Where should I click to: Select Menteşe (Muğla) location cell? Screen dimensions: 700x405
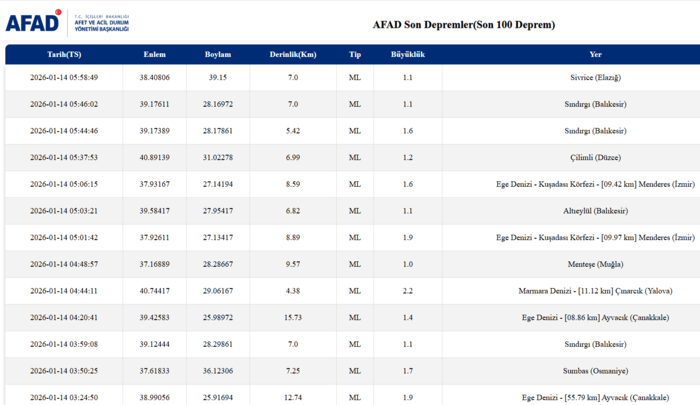(x=571, y=264)
